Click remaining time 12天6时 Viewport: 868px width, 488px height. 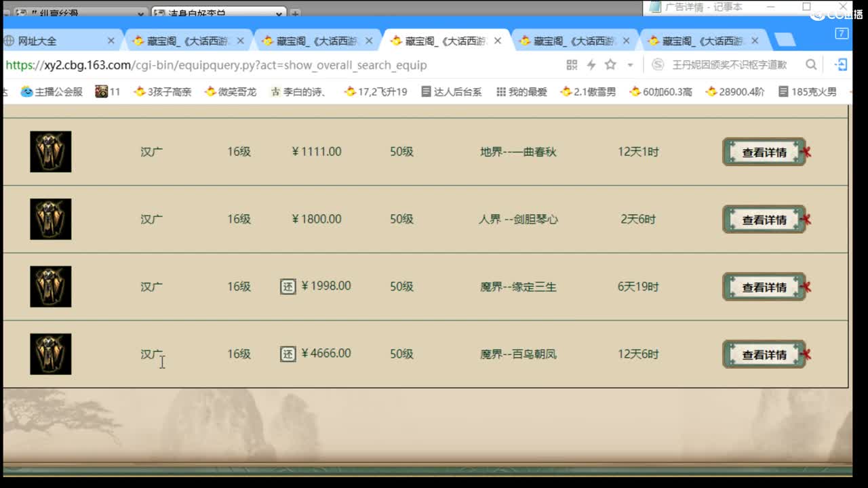pyautogui.click(x=638, y=354)
